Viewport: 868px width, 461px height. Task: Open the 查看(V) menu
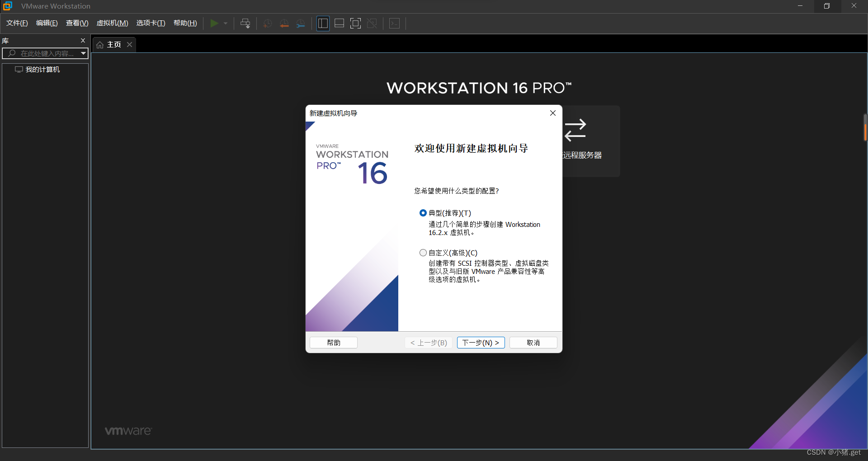click(x=77, y=23)
